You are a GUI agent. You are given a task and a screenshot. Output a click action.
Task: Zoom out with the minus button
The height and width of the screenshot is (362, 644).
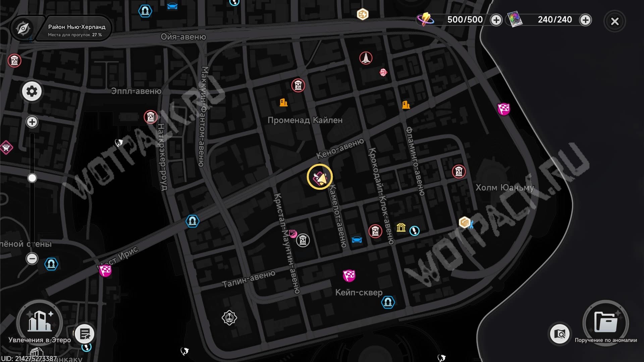(32, 258)
